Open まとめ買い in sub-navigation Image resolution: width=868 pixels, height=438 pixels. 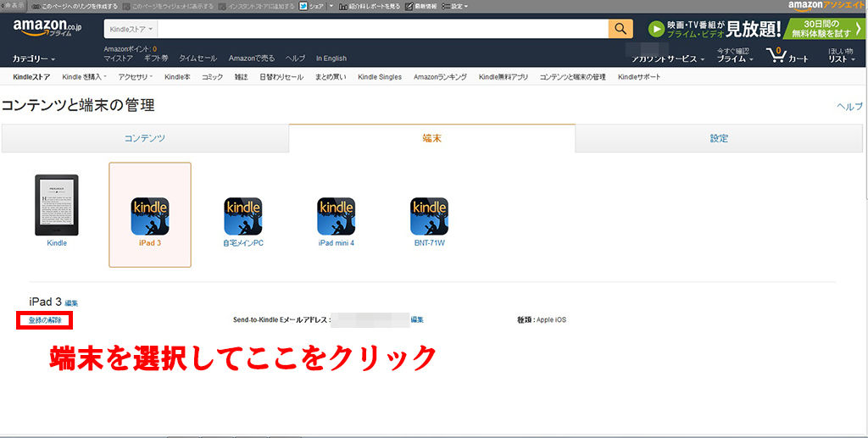point(331,77)
